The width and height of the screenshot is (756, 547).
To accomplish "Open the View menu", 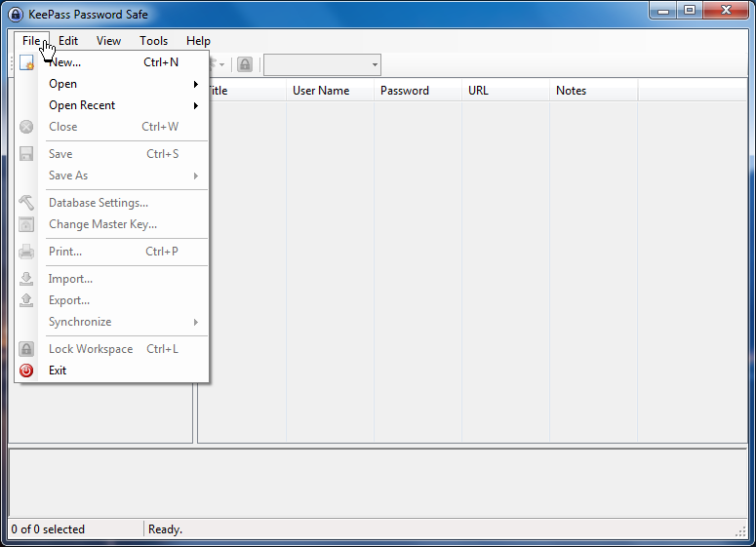I will point(108,41).
